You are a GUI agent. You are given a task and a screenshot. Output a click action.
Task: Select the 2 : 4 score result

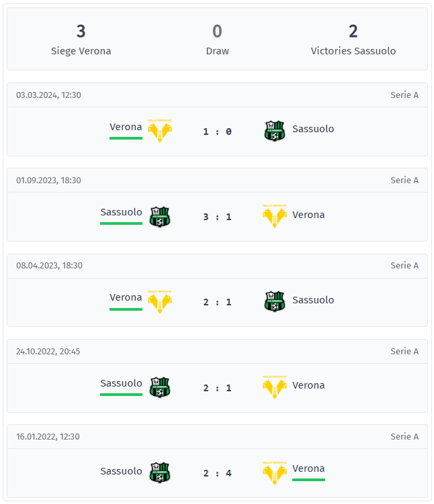click(217, 473)
